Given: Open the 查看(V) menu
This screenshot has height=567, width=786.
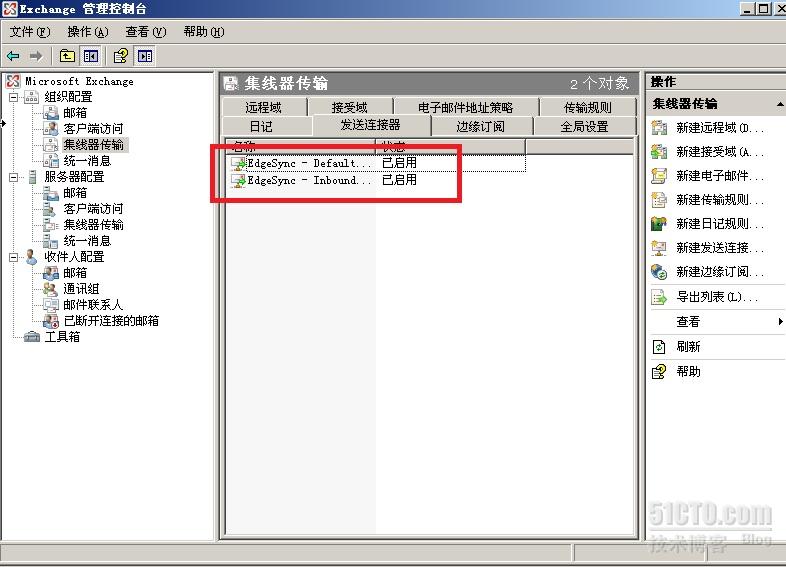Looking at the screenshot, I should tap(145, 32).
